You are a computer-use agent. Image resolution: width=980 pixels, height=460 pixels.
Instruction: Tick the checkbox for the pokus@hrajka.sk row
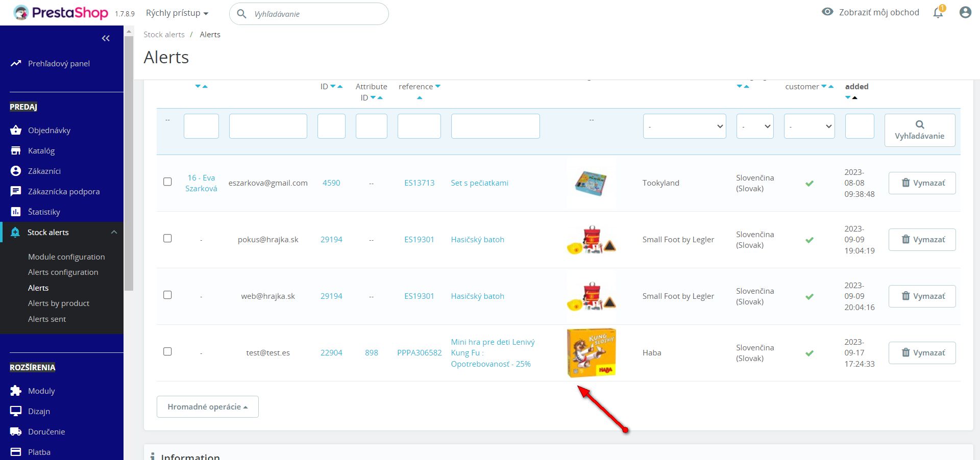pyautogui.click(x=167, y=238)
